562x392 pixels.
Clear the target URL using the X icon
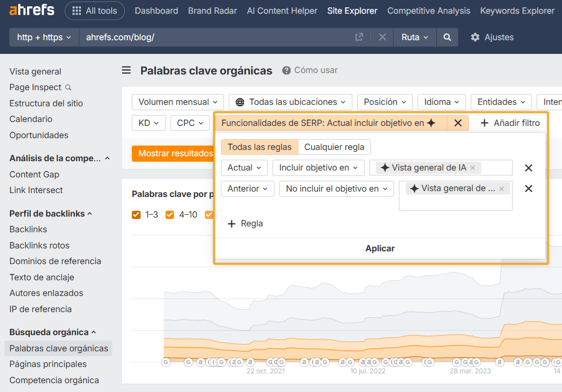[382, 37]
